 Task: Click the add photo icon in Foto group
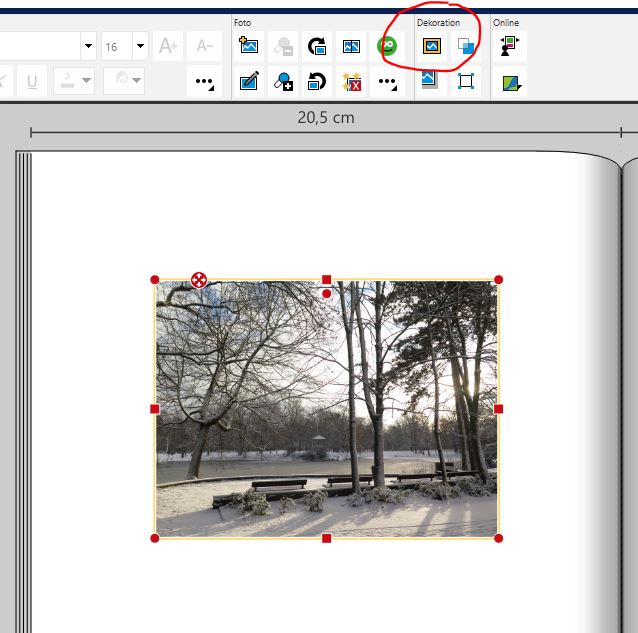(249, 46)
